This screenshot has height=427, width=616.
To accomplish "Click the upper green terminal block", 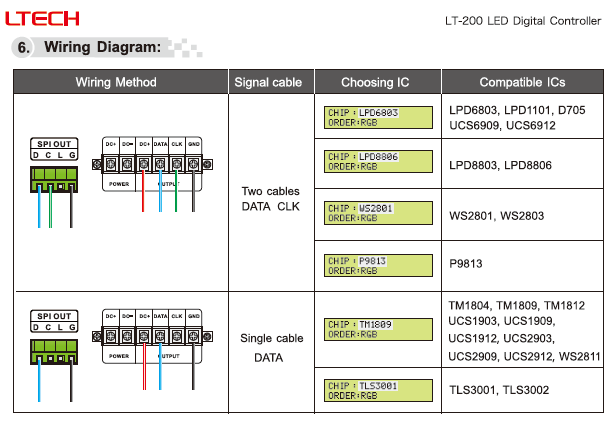I will click(54, 180).
